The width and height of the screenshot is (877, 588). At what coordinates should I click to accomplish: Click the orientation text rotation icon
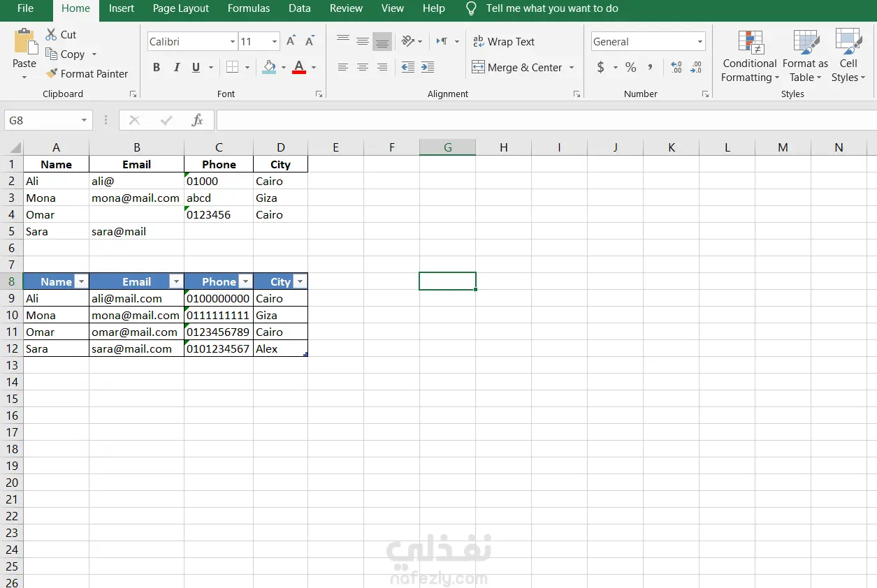pyautogui.click(x=409, y=41)
